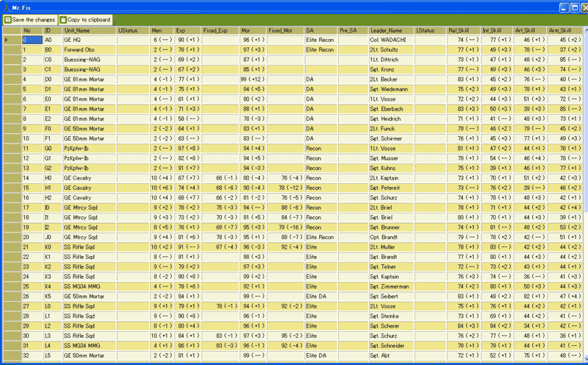Screen dimensions: 588x365
Task: Click the Save the changes button
Action: (x=30, y=20)
